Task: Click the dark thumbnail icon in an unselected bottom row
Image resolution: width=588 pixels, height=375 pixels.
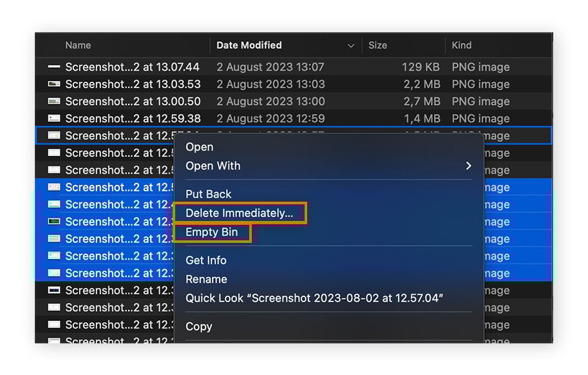Action: click(56, 291)
